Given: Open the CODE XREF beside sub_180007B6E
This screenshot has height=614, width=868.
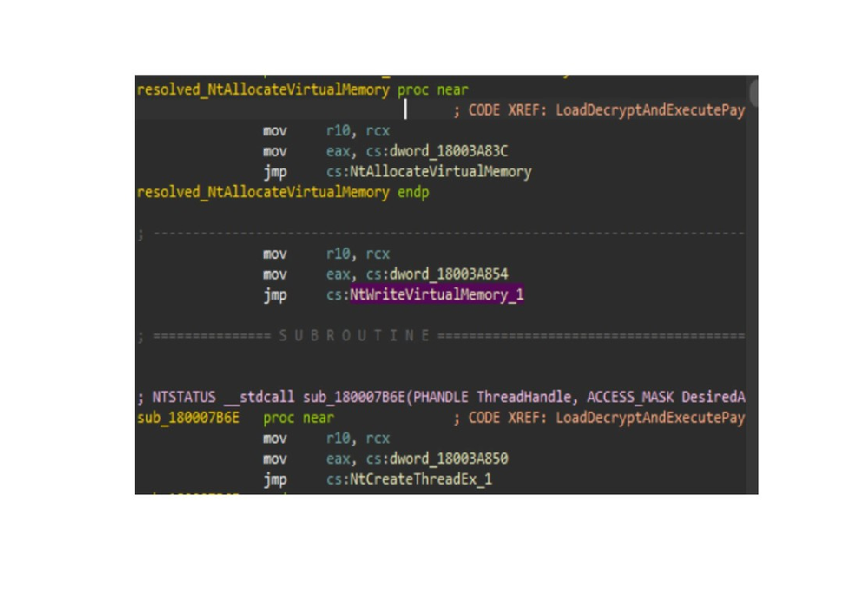Looking at the screenshot, I should (x=599, y=418).
